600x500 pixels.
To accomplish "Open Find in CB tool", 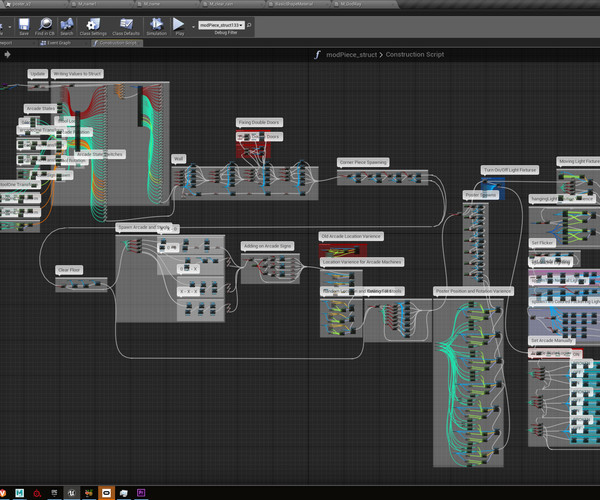I will [45, 24].
